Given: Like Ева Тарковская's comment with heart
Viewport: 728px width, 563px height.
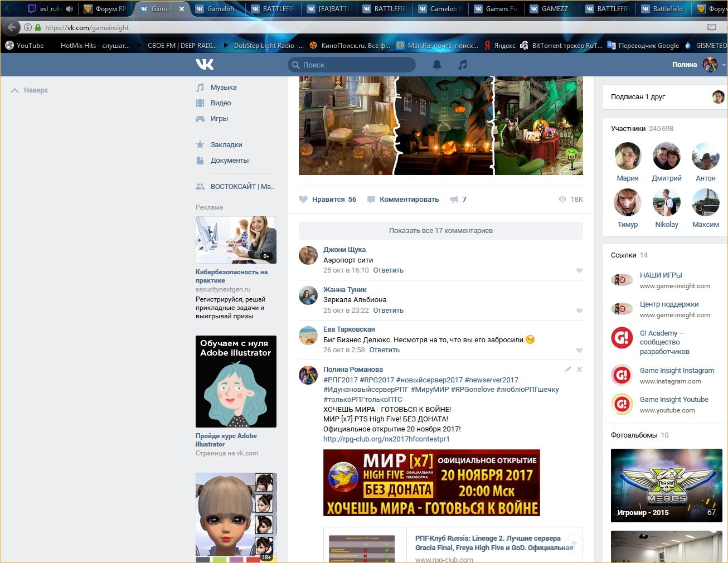Looking at the screenshot, I should pos(579,351).
